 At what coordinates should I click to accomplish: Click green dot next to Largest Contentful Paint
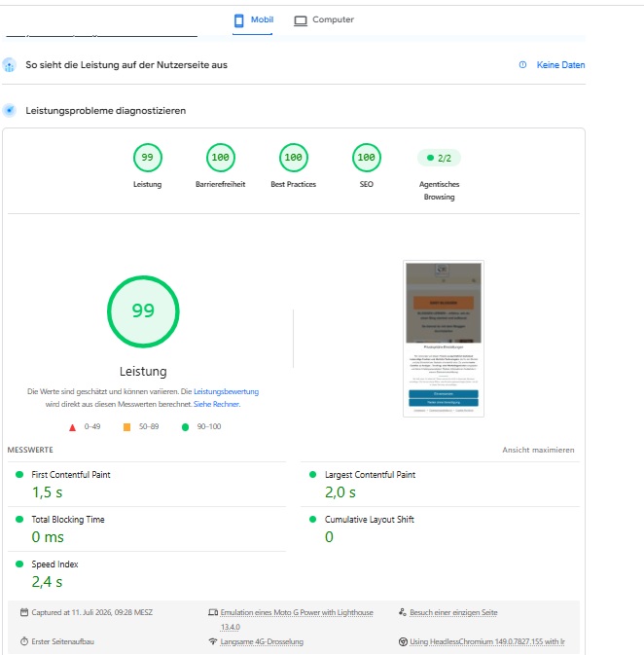pos(313,475)
